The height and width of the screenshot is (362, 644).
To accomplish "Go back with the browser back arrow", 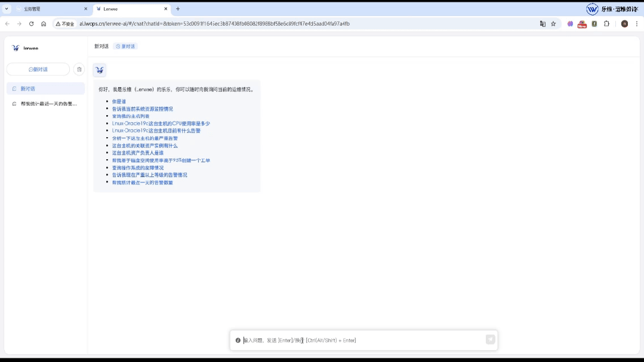I will 7,24.
